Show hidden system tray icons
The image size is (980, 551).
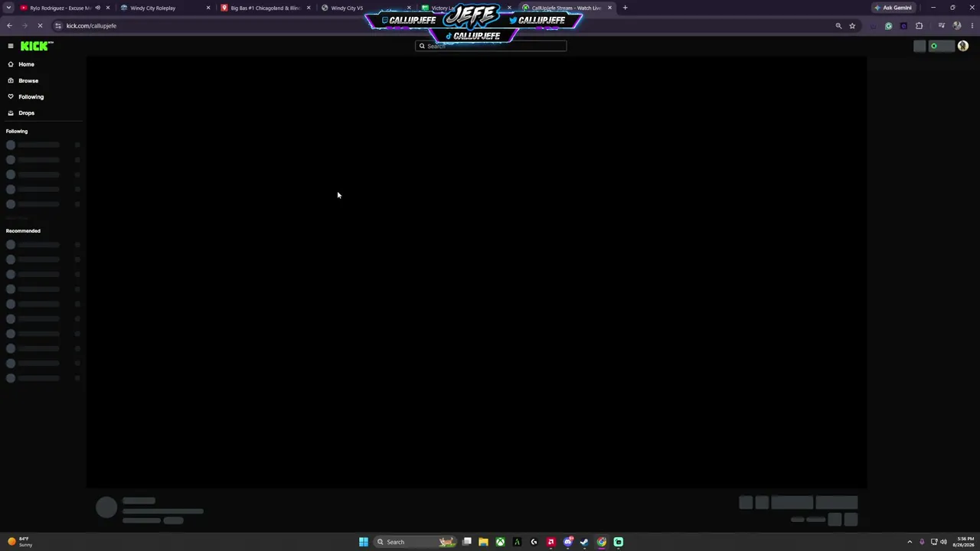point(910,542)
